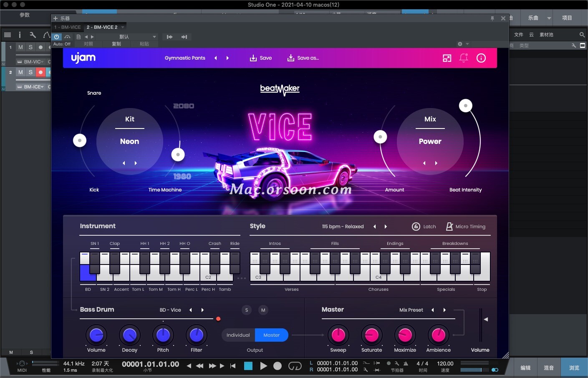Open the 浏览 view
The width and height of the screenshot is (588, 378).
[x=574, y=368]
